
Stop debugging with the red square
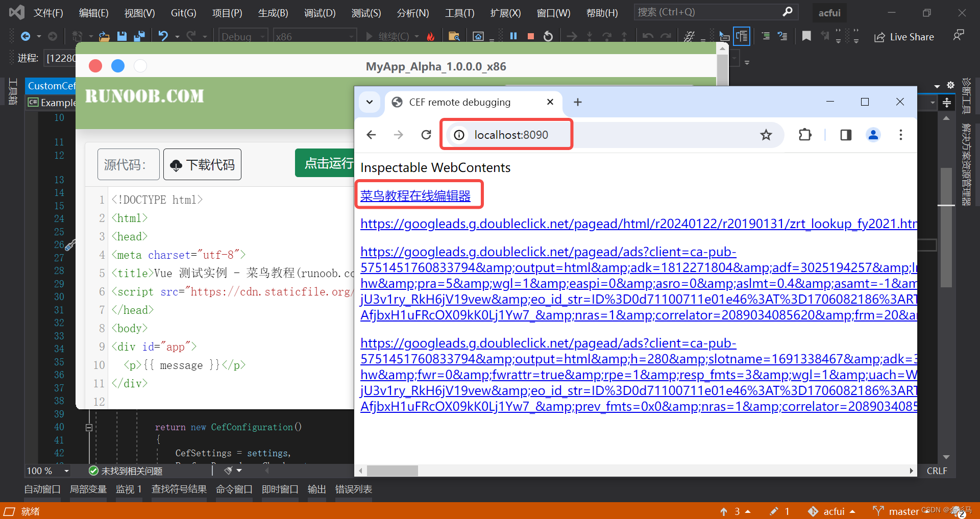(531, 36)
